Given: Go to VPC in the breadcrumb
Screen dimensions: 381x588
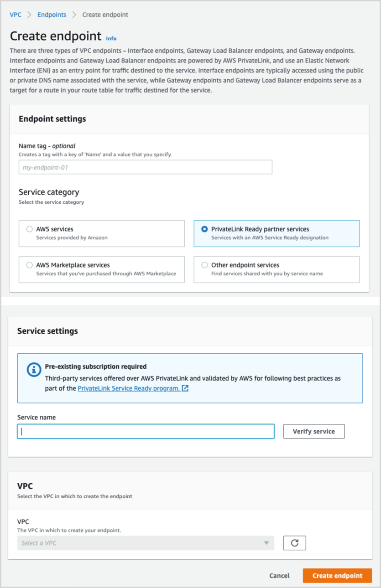Looking at the screenshot, I should 16,15.
